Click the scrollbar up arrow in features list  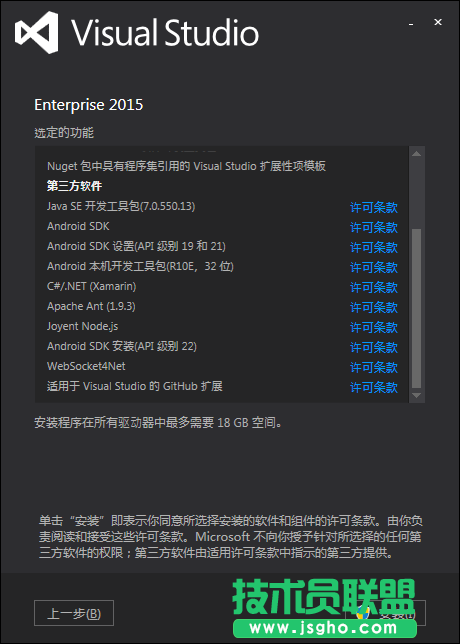click(x=416, y=154)
